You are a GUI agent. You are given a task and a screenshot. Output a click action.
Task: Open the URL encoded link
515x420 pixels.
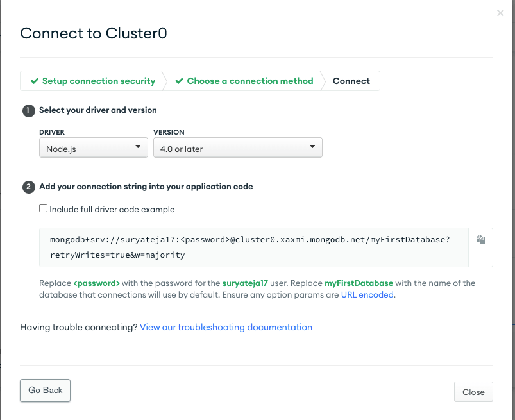[x=367, y=294]
